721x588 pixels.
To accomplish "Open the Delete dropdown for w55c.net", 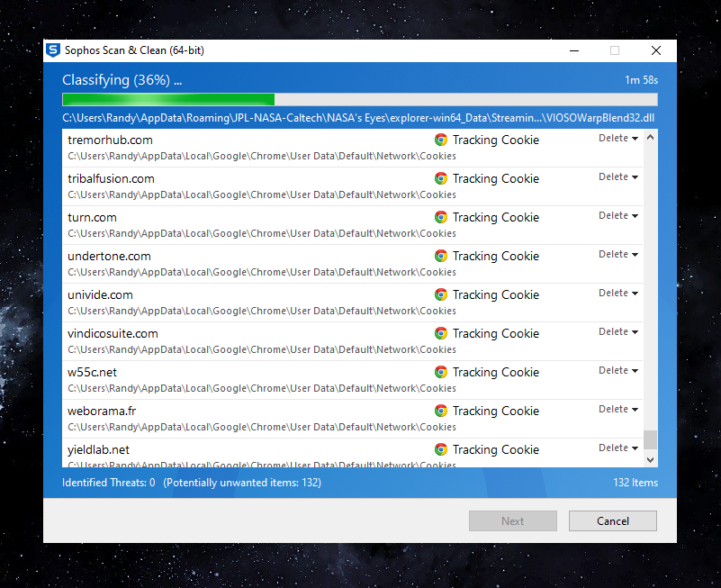I will coord(618,370).
